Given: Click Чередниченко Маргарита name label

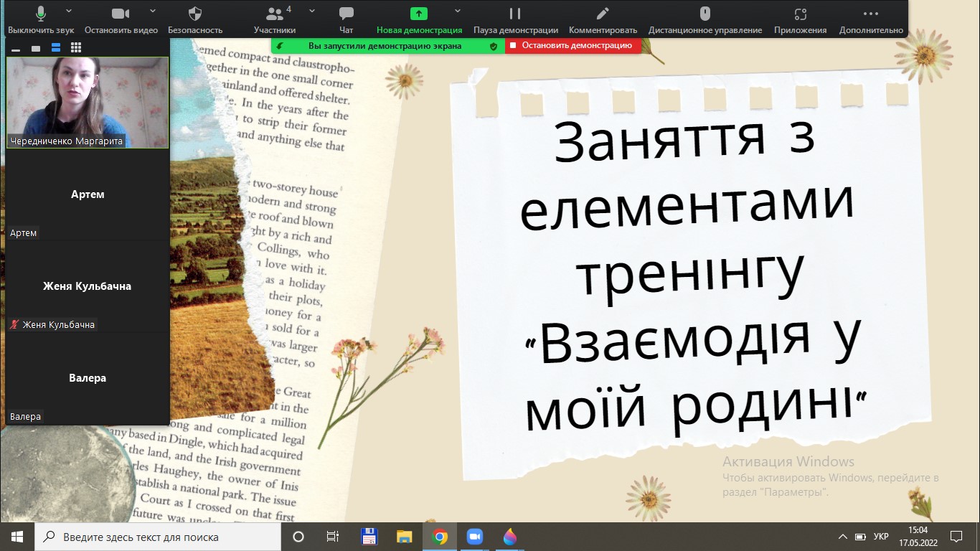Looking at the screenshot, I should coord(66,141).
